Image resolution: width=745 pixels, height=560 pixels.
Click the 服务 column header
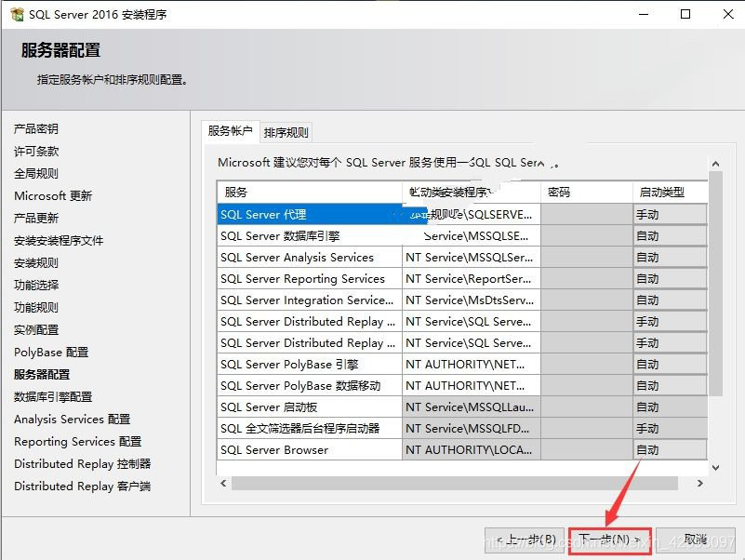pos(310,192)
